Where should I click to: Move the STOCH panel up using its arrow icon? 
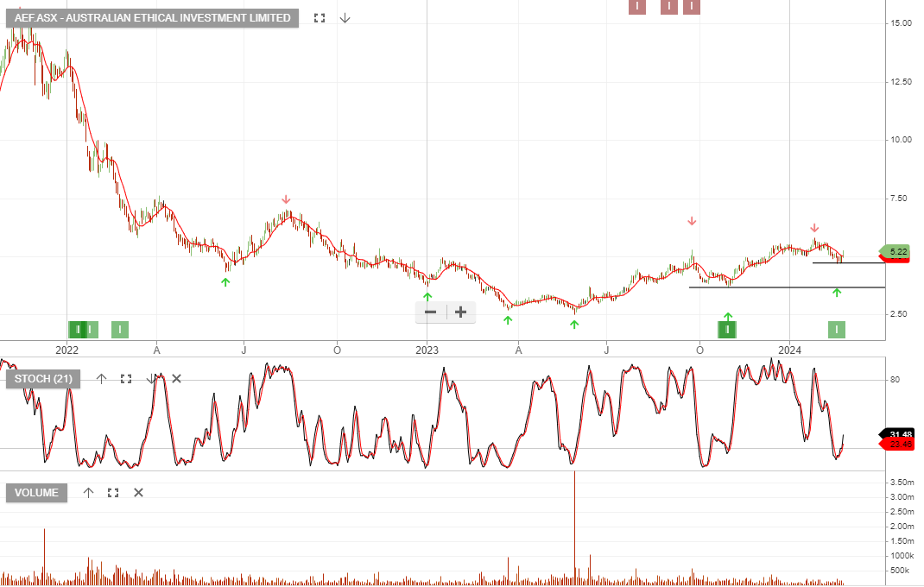pos(101,378)
